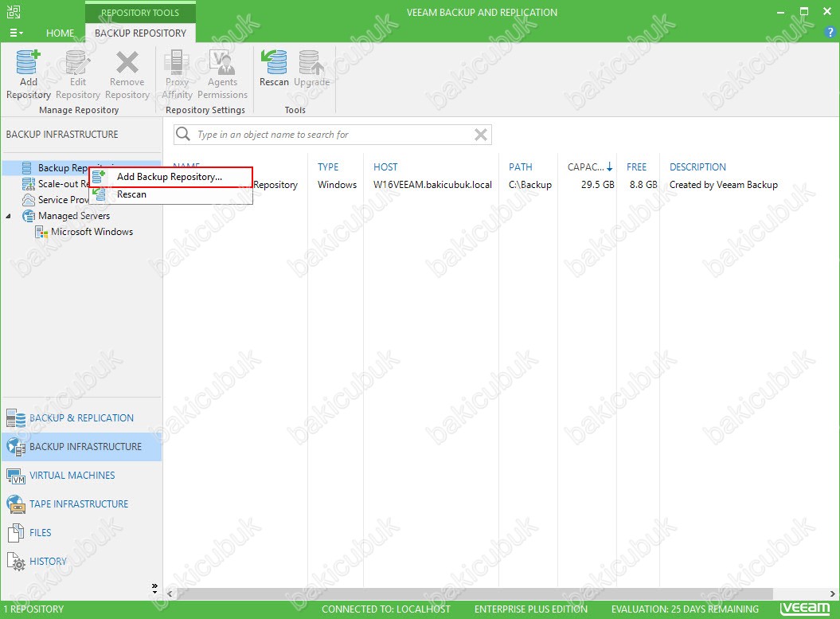This screenshot has width=840, height=619.
Task: Click the Edit Repository ribbon icon
Action: 78,63
